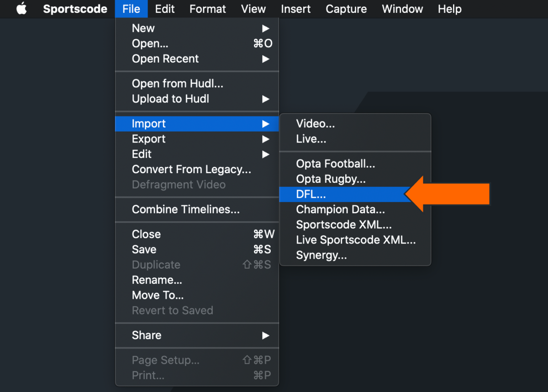This screenshot has height=392, width=548.
Task: Open the Help menu
Action: [x=449, y=9]
